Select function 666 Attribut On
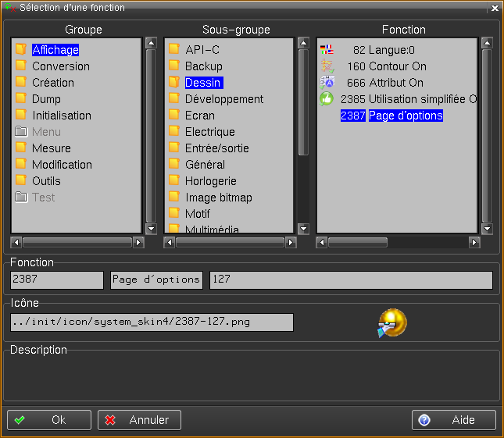Viewport: 504px width, 438px height. (385, 83)
